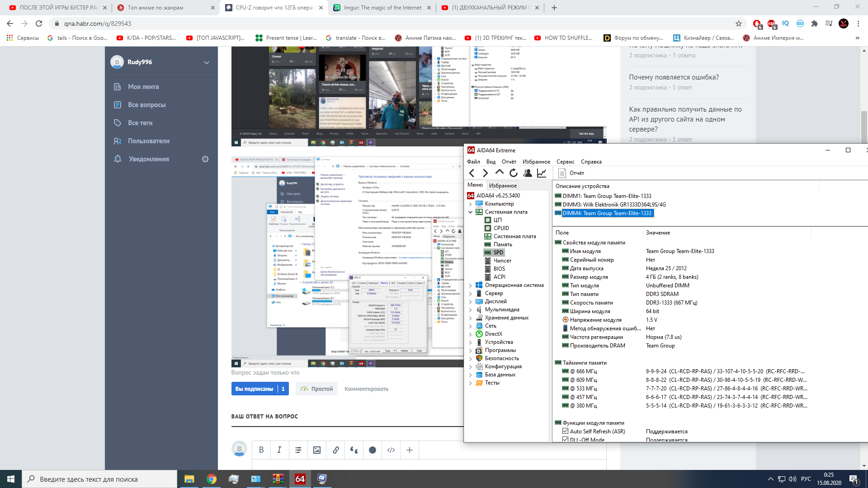Switch to Избранное tab in AIDA64 sidebar
This screenshot has height=488, width=868.
click(503, 186)
